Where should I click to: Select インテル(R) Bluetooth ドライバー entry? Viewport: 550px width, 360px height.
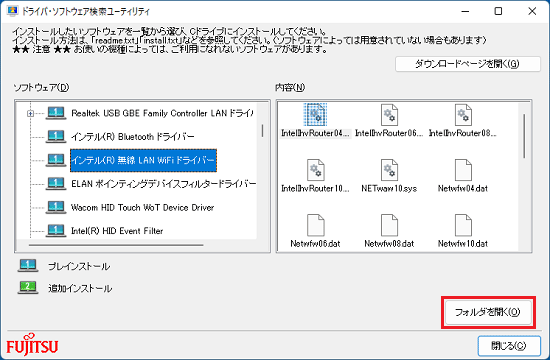(x=133, y=136)
